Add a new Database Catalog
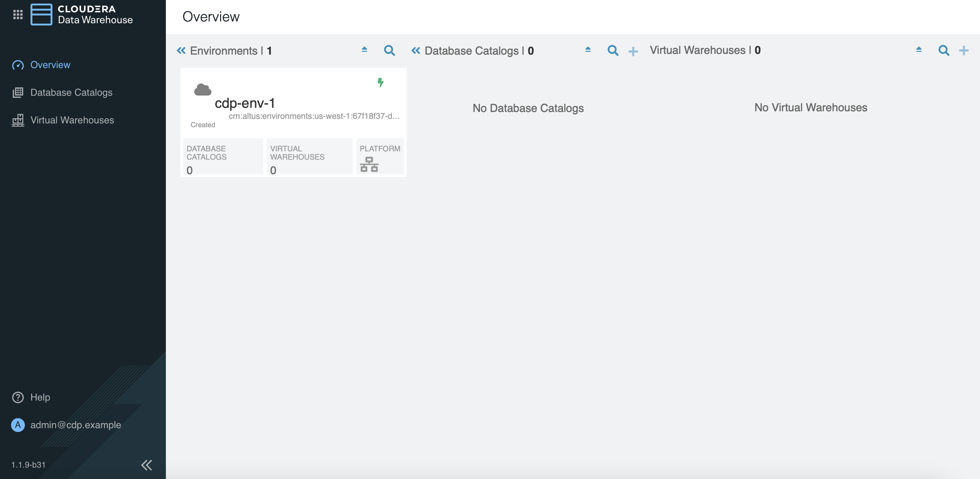The height and width of the screenshot is (479, 980). [x=633, y=51]
